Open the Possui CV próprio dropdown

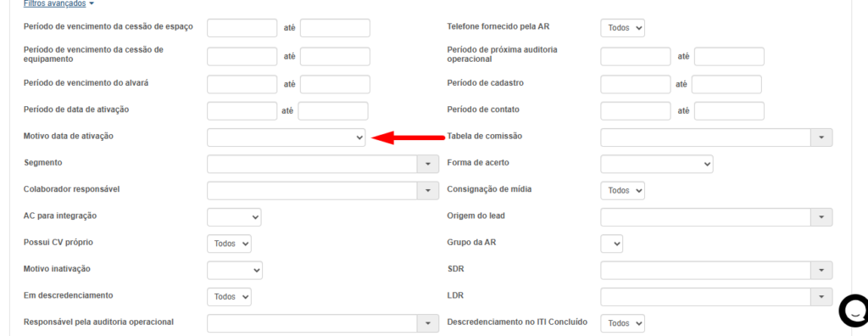click(229, 244)
